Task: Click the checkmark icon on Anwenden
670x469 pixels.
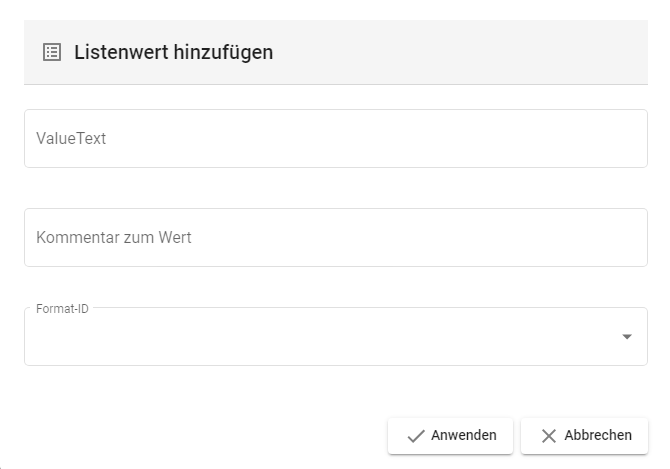Action: click(x=416, y=436)
